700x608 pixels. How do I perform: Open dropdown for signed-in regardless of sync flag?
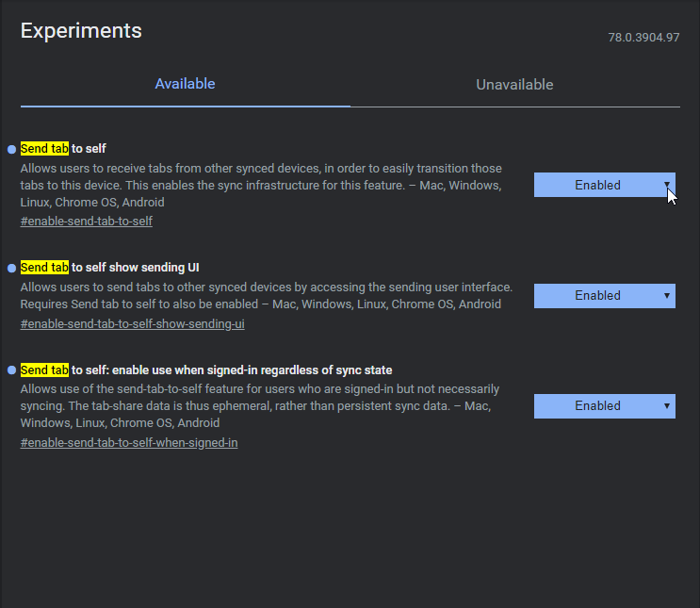pyautogui.click(x=604, y=405)
